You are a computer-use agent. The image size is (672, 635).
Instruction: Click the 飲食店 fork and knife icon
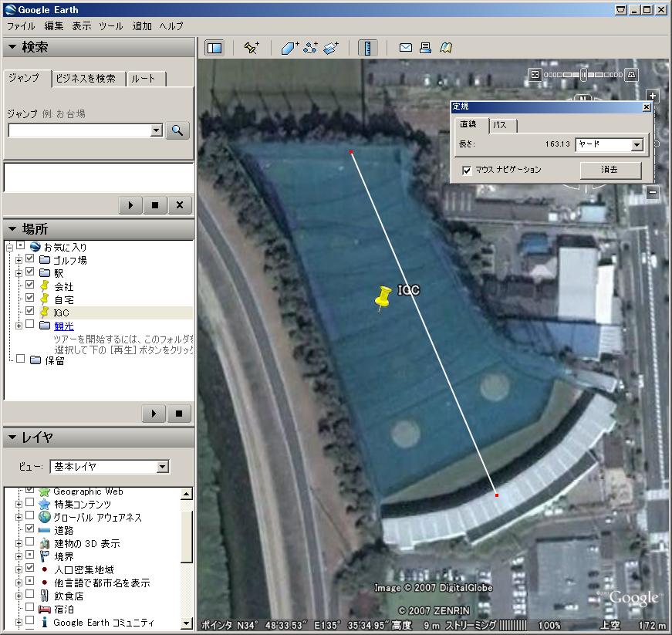[x=45, y=596]
